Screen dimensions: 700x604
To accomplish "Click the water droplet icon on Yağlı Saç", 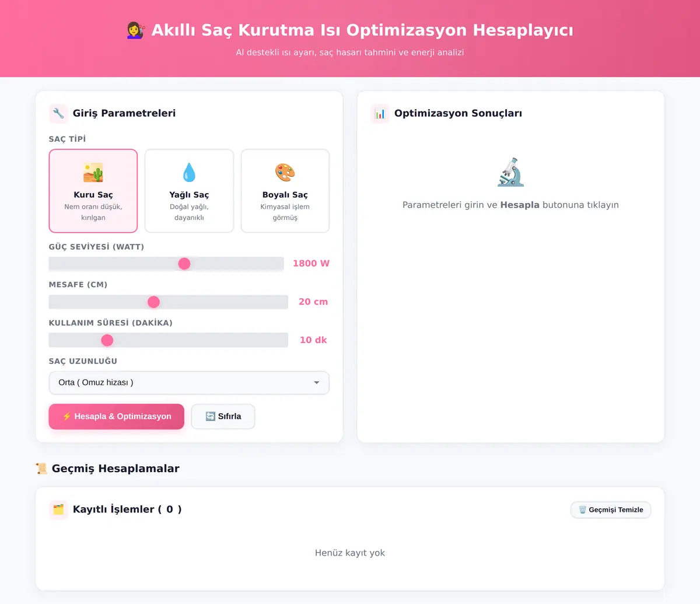I will [189, 173].
